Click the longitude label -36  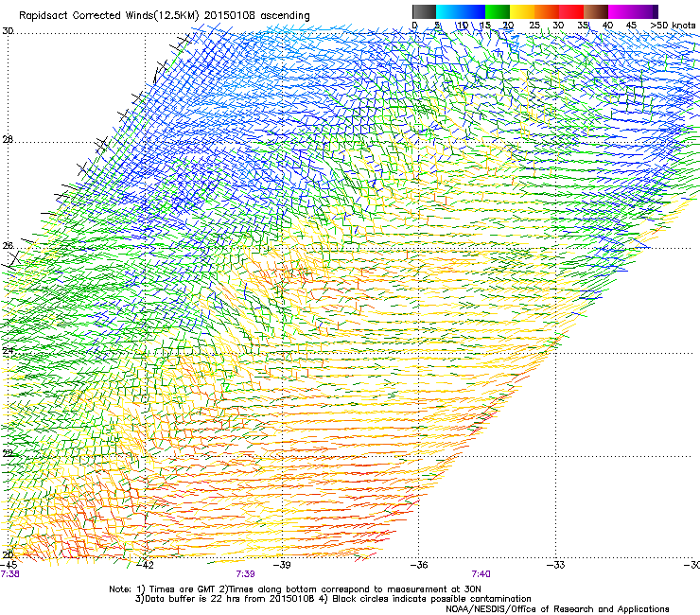click(419, 565)
